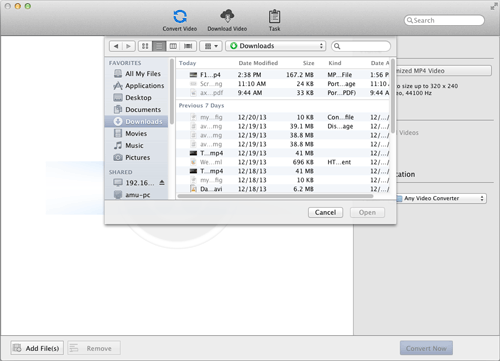
Task: Sort by Date Modified column
Action: (x=258, y=63)
